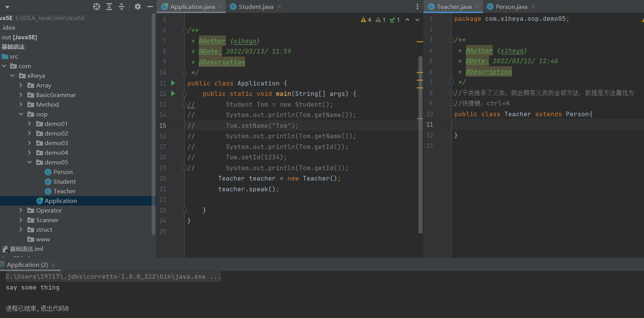Click line 20 with new Teacher() statement

point(279,178)
